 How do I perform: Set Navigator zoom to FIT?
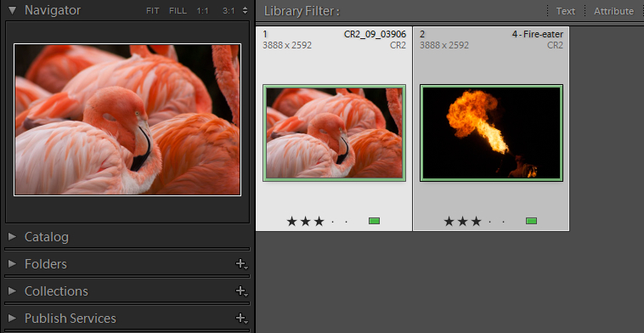(152, 11)
